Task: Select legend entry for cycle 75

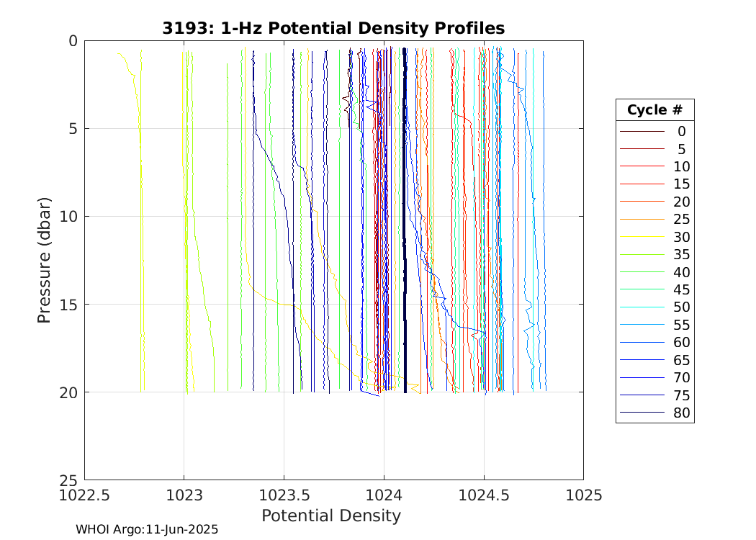Action: pyautogui.click(x=654, y=395)
